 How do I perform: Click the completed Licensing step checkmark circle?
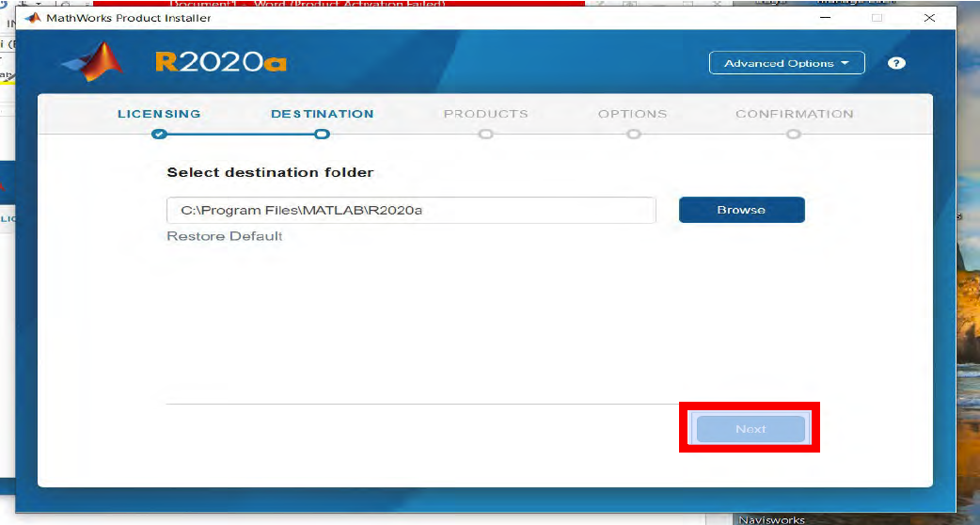pyautogui.click(x=159, y=134)
